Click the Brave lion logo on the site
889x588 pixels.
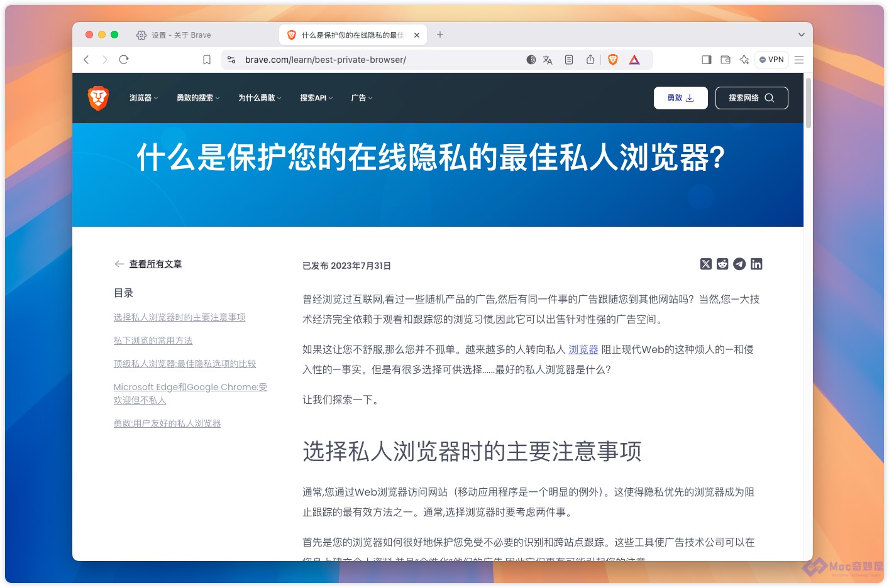pos(98,98)
